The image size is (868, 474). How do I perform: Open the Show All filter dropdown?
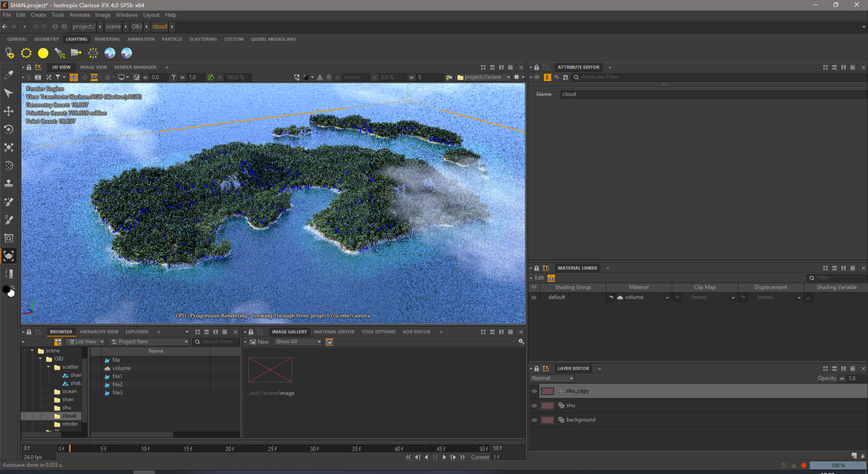[298, 342]
